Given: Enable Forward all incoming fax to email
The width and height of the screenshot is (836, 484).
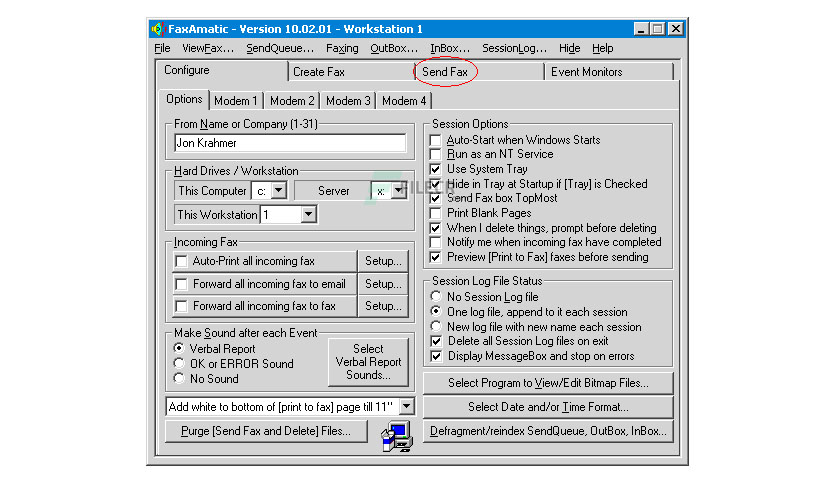Looking at the screenshot, I should [x=181, y=284].
